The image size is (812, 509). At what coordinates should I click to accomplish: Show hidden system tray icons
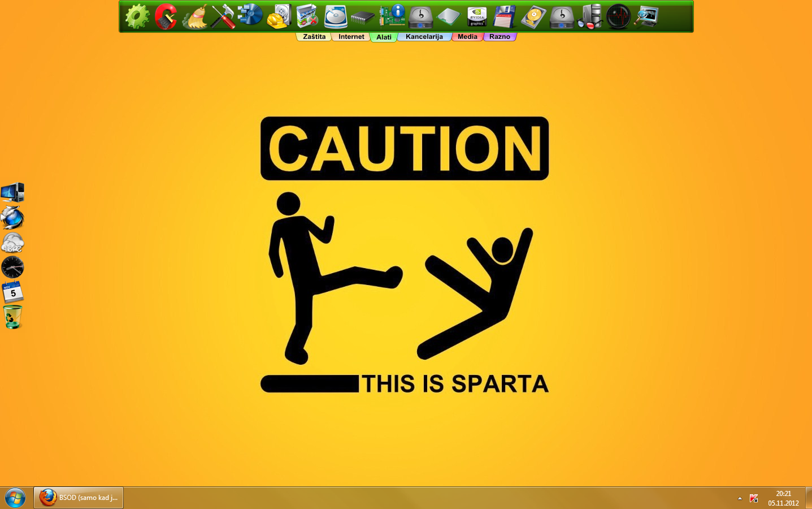point(740,498)
